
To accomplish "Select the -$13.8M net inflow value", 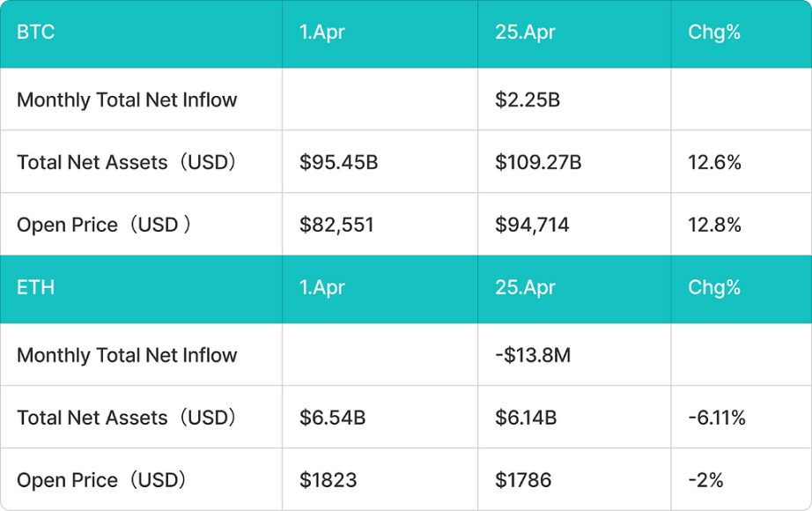I will [x=532, y=355].
